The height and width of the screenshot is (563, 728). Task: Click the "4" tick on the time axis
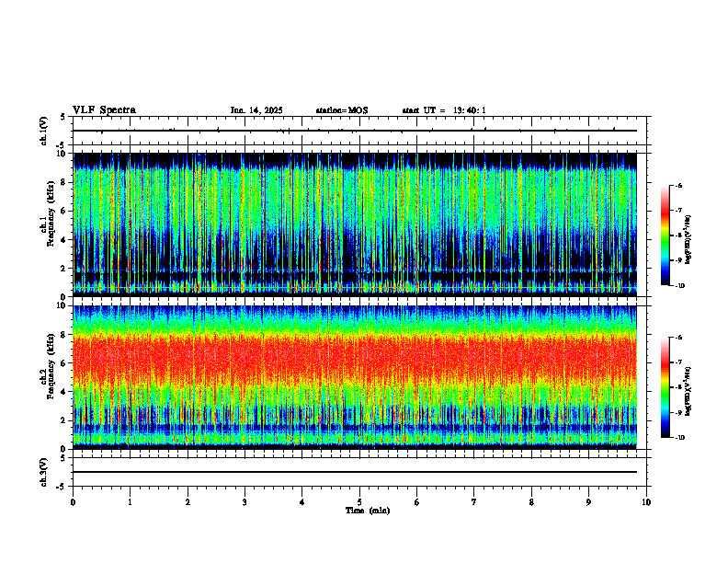(x=302, y=502)
